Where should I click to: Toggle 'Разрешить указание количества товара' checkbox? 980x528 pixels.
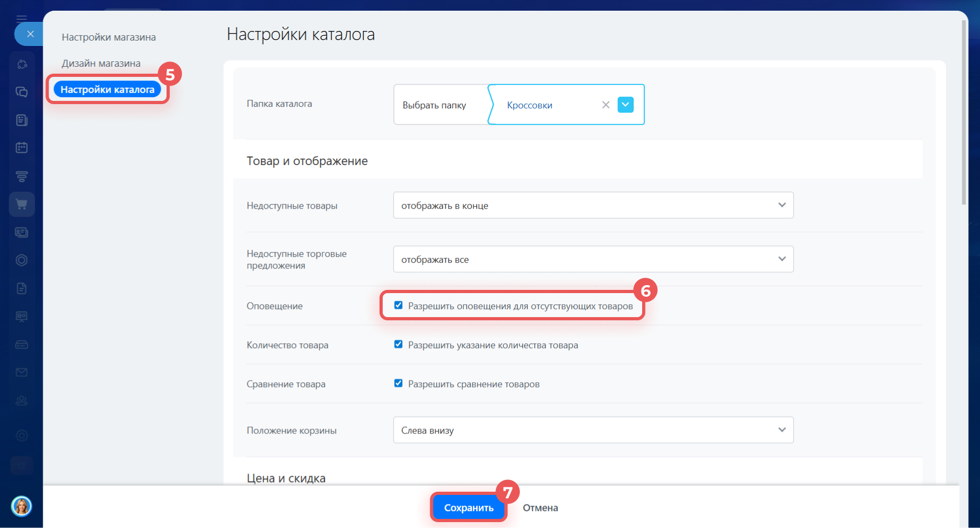tap(398, 344)
